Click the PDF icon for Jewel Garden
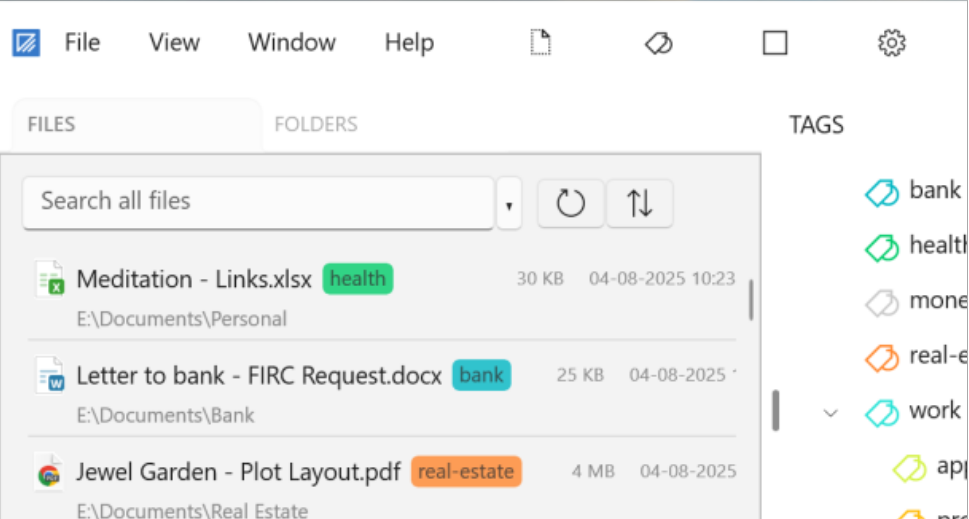 [x=50, y=471]
